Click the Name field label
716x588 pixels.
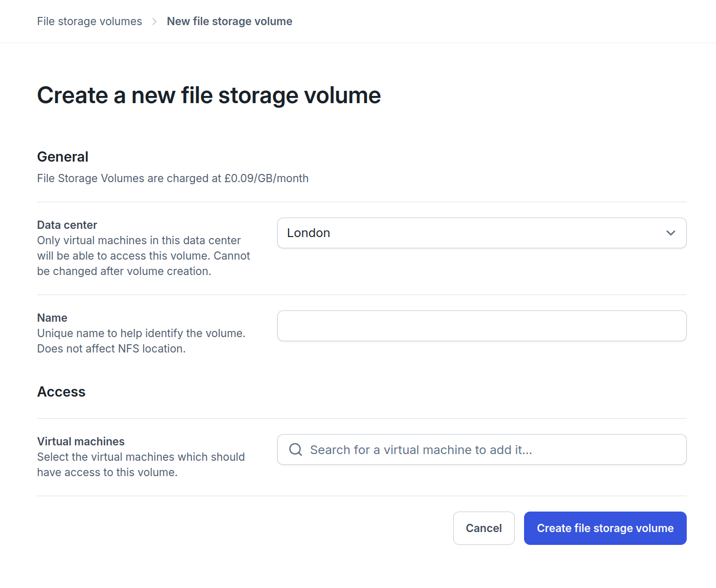click(52, 318)
